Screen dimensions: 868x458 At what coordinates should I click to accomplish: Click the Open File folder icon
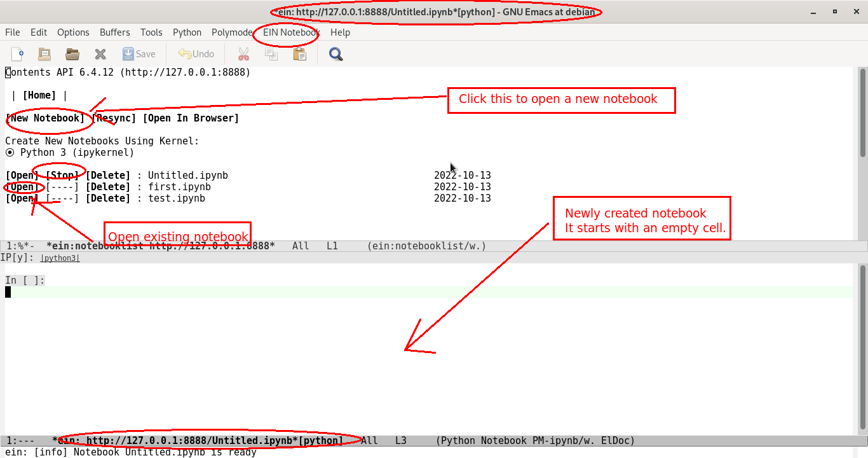pyautogui.click(x=72, y=54)
